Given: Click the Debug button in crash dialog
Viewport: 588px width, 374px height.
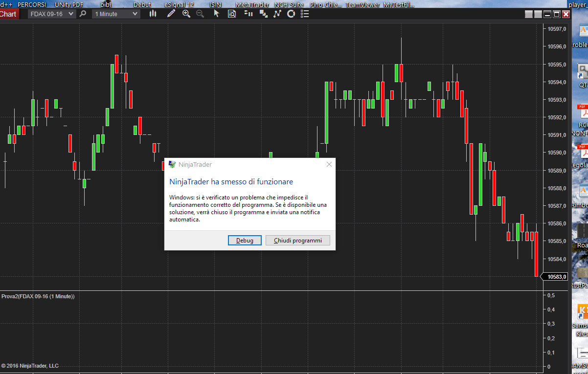Looking at the screenshot, I should (245, 241).
